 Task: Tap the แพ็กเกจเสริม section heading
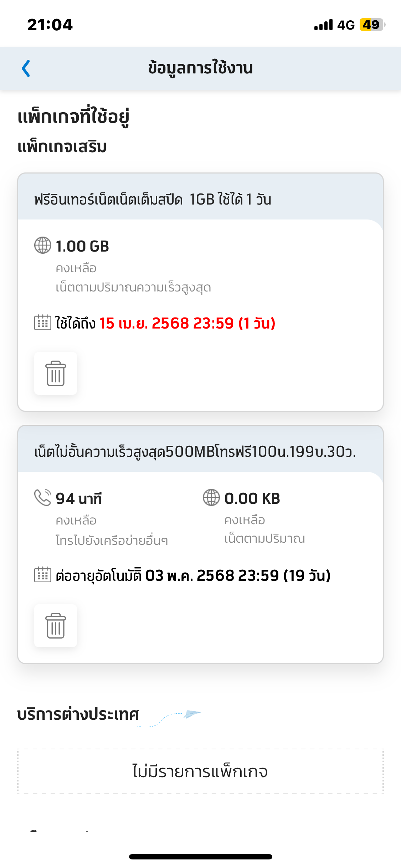click(x=62, y=147)
